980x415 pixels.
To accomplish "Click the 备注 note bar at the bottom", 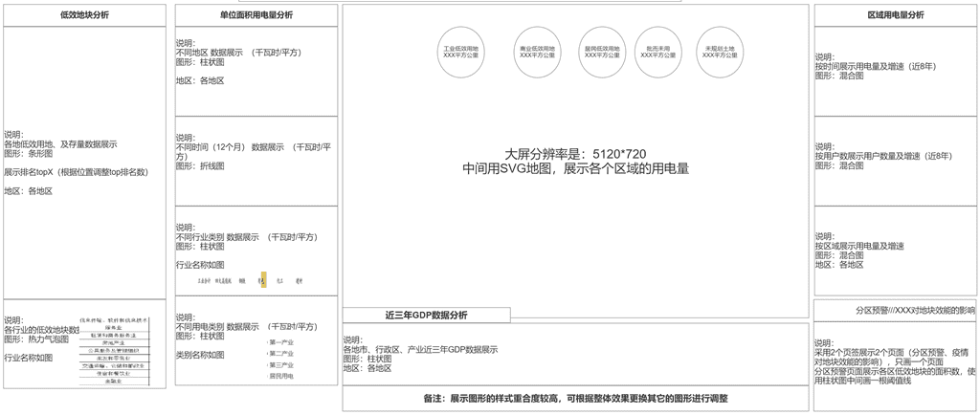I will 575,398.
